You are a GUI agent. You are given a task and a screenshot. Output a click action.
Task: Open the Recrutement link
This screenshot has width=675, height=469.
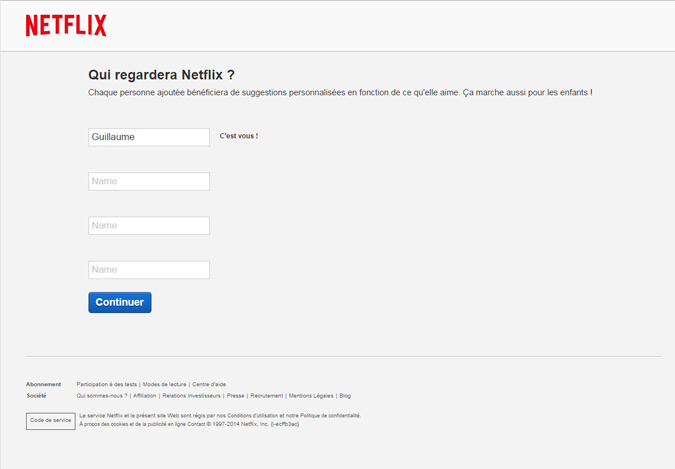pos(266,396)
